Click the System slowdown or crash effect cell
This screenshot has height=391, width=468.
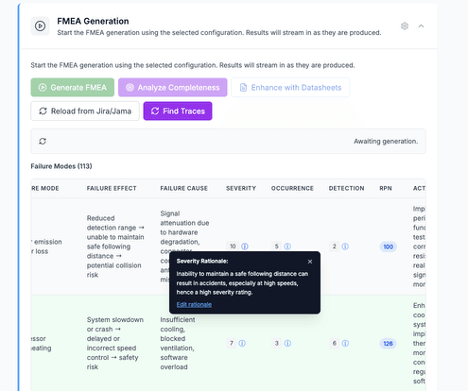tap(115, 343)
